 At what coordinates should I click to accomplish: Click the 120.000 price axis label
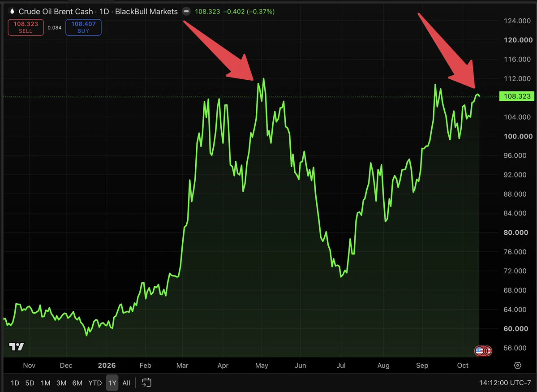point(518,40)
